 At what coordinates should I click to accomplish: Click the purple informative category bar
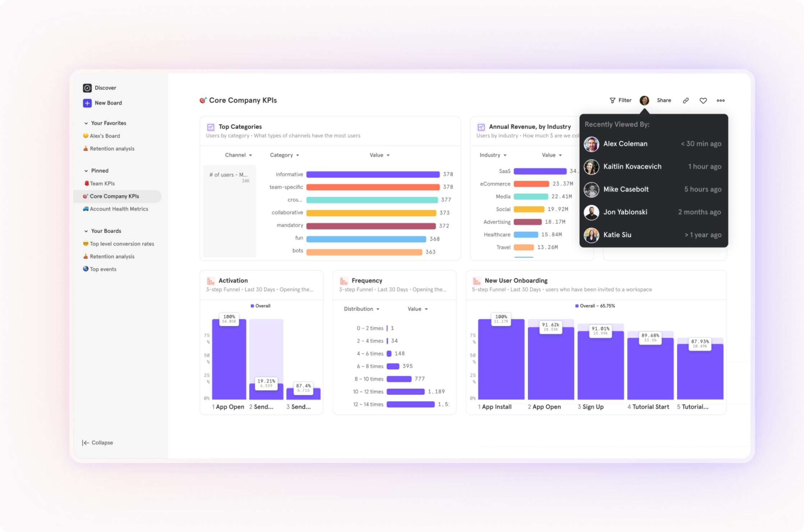tap(373, 174)
